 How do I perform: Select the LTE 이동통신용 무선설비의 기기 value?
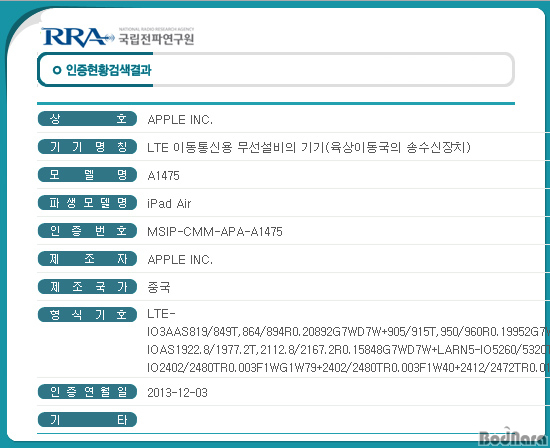309,147
